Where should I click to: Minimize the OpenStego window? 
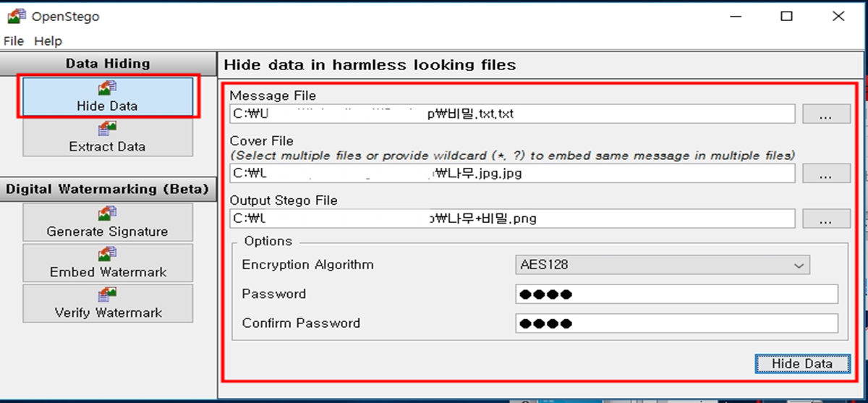point(736,17)
